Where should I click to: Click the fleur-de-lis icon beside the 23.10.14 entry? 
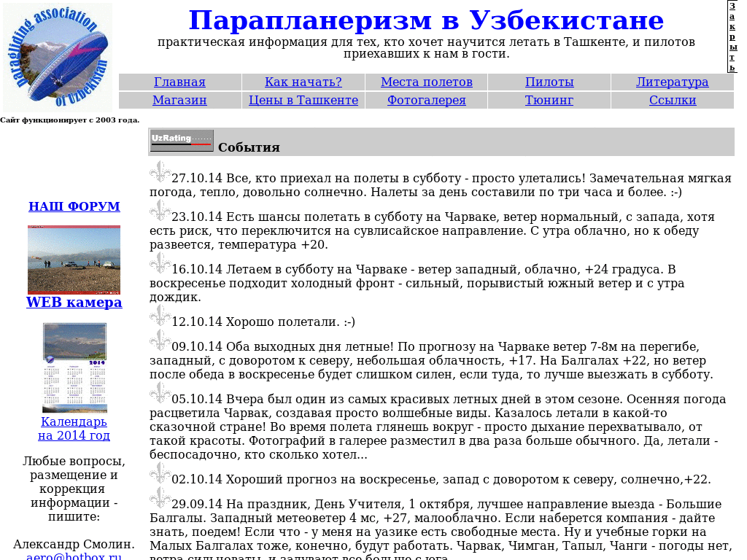tap(160, 210)
